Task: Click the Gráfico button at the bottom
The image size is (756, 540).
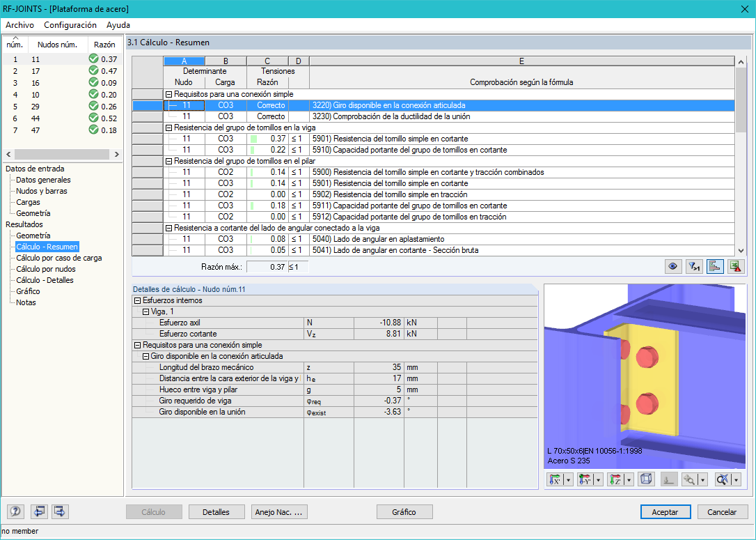Action: pyautogui.click(x=404, y=512)
